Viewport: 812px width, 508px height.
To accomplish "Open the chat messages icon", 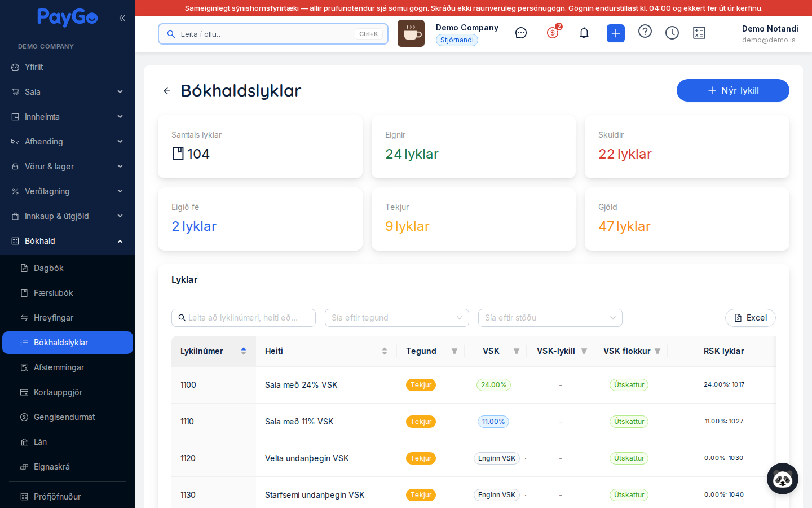I will click(x=521, y=33).
